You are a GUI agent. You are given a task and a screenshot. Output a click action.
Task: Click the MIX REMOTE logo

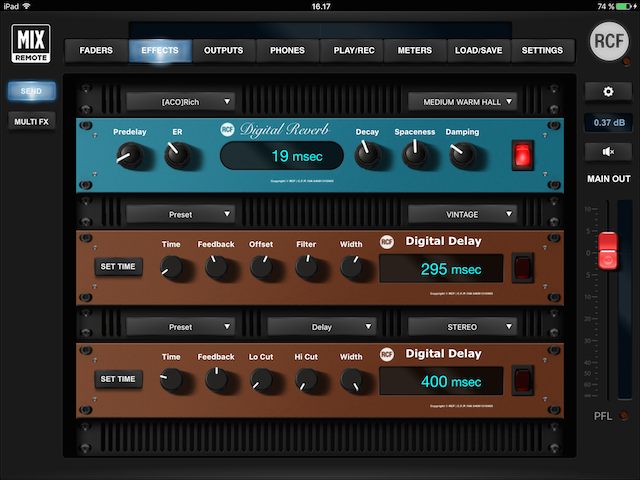(x=31, y=43)
